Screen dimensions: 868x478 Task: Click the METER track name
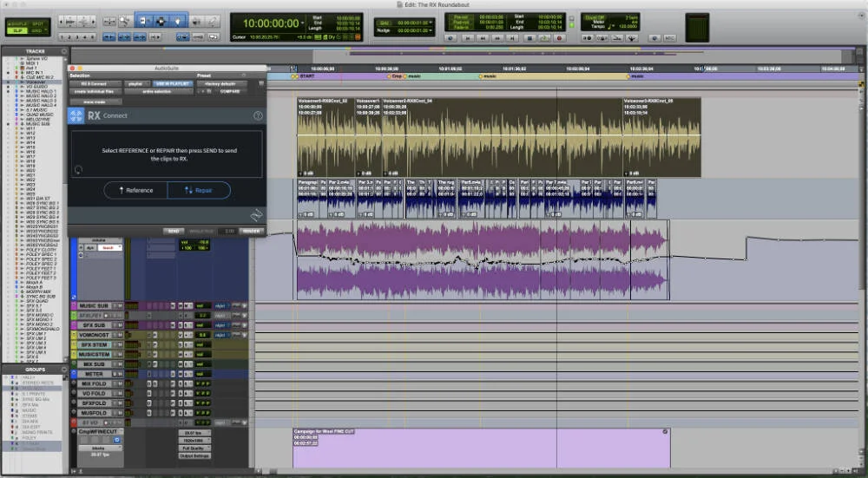click(94, 374)
